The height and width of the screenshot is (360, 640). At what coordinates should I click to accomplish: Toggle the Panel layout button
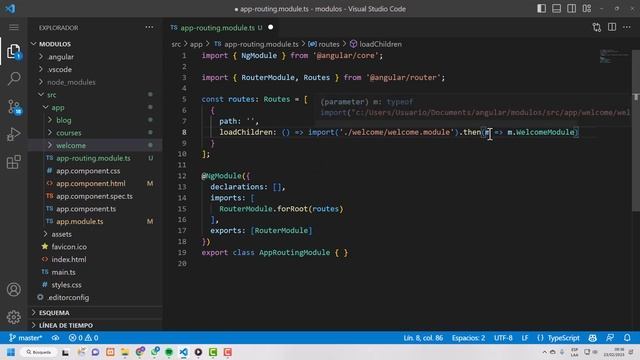point(556,9)
